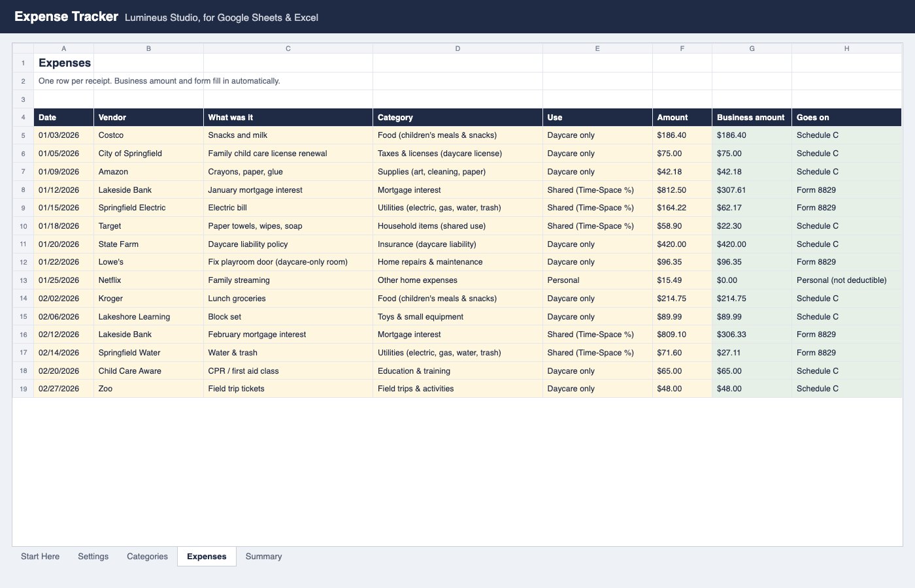Screen dimensions: 915x588
Task: Select the Springfield Electric vendor cell
Action: coord(148,208)
